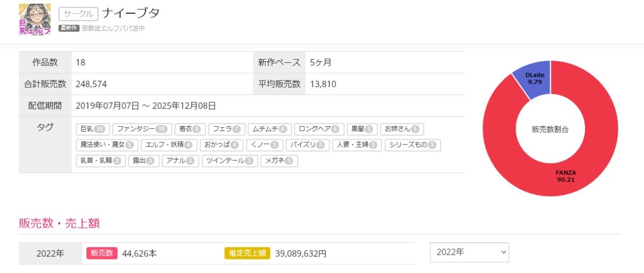This screenshot has height=273, width=644.
Task: Click the pink 販売数 badge
Action: click(x=101, y=253)
